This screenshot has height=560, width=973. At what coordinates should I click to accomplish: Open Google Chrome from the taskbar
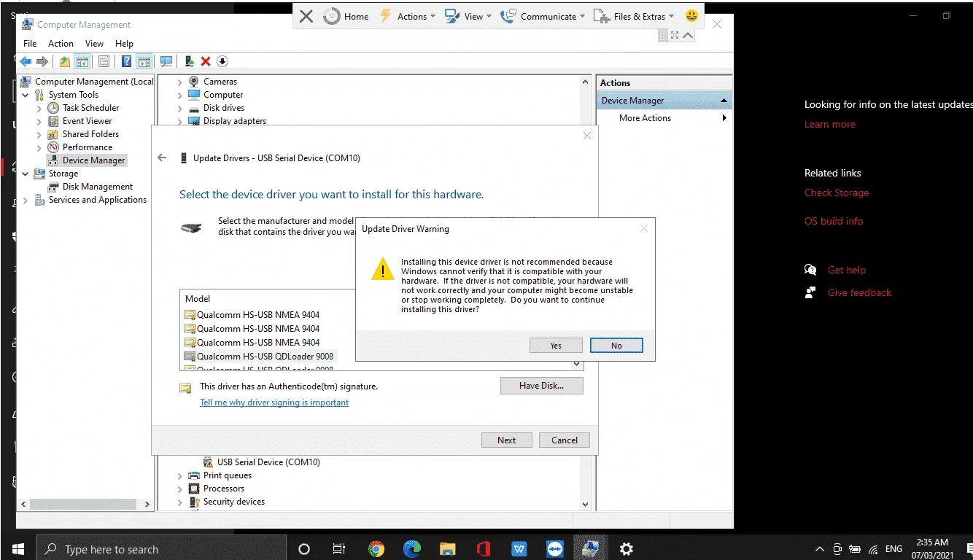click(x=376, y=549)
